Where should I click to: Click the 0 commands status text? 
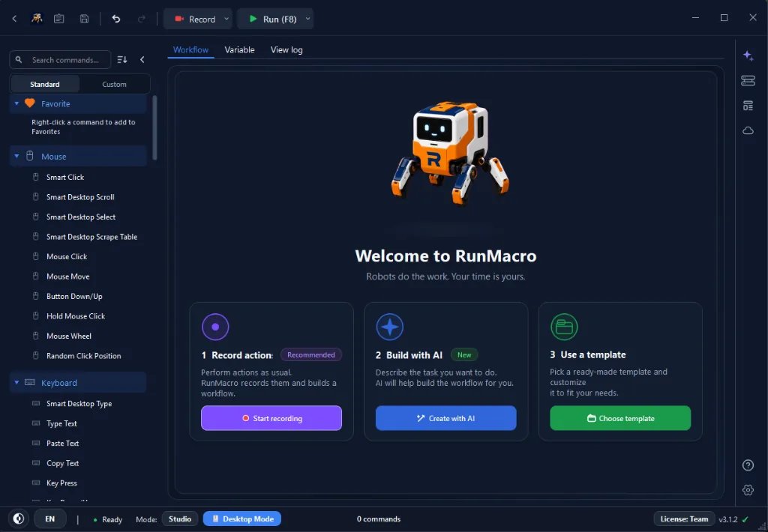[x=379, y=519]
